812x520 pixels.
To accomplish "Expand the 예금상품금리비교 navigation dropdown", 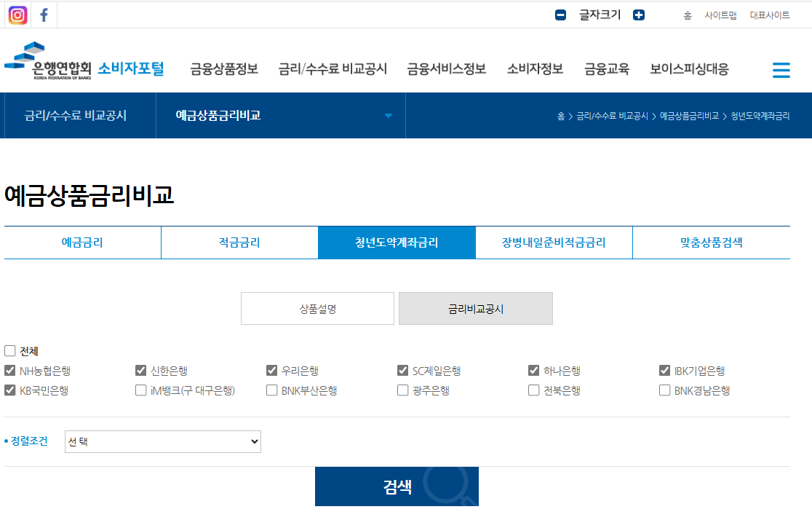I will (x=389, y=115).
